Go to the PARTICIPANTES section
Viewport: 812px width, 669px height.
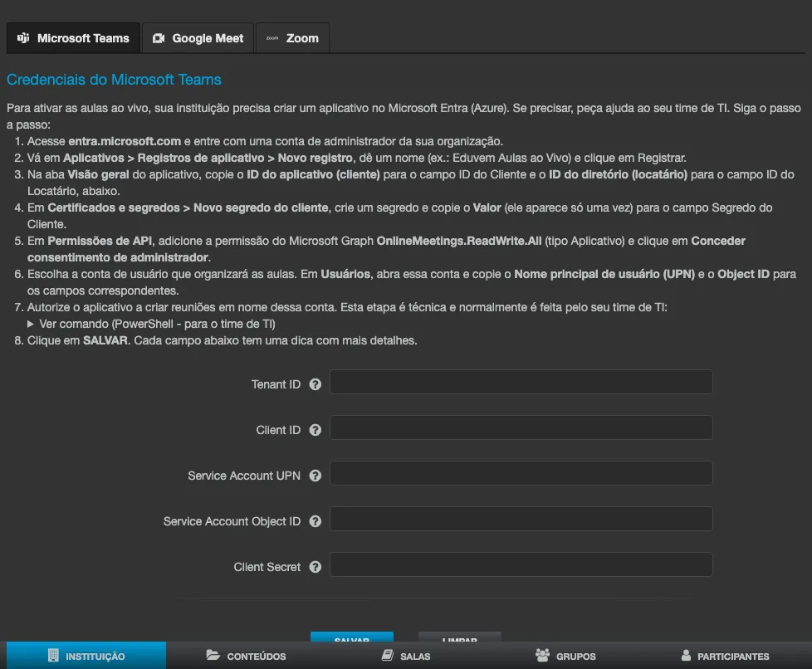tap(725, 656)
